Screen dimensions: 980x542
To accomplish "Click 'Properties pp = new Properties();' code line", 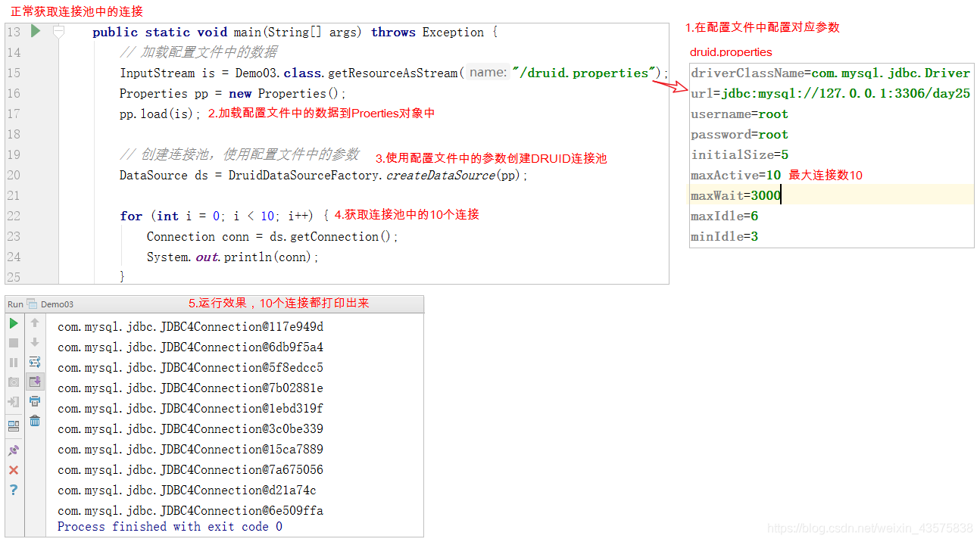I will point(233,94).
